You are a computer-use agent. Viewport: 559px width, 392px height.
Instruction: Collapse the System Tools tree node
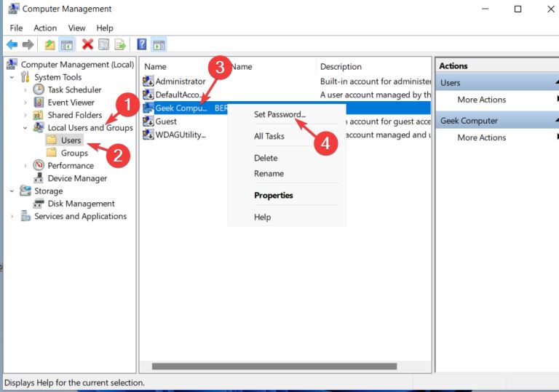tap(12, 77)
